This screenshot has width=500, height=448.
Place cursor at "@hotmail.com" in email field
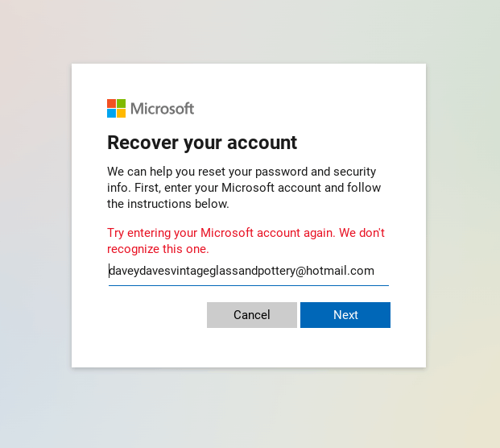[335, 271]
